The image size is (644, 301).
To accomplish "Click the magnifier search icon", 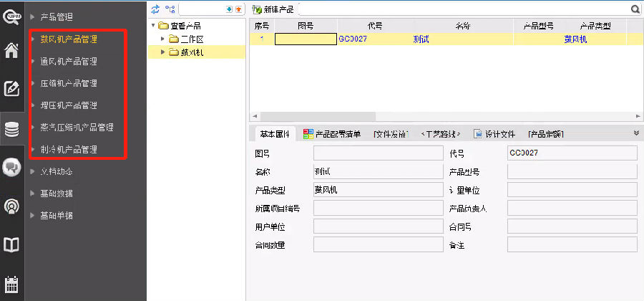I will pos(635,9).
